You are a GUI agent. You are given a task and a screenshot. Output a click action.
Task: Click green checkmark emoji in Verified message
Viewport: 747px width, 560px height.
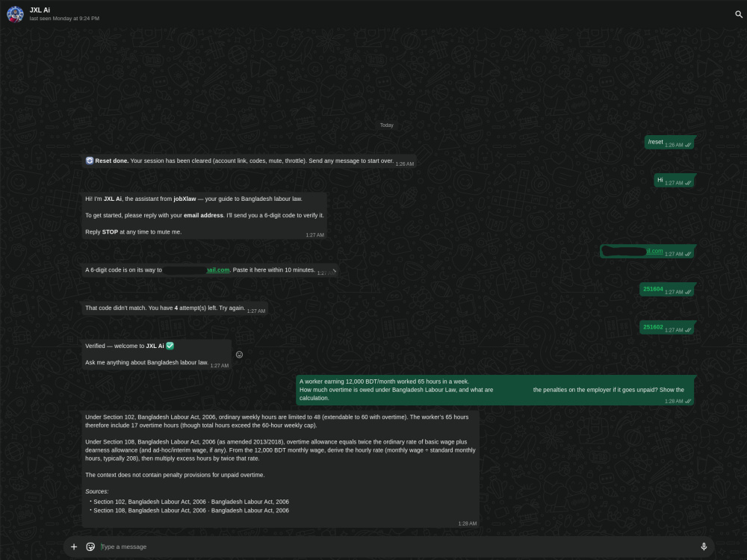170,346
